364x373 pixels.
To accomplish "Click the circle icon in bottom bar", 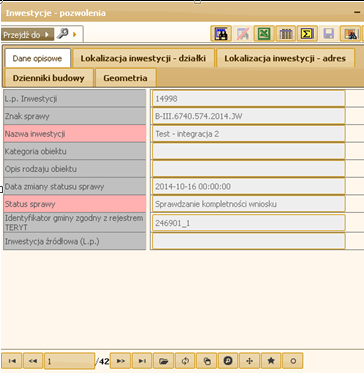I will coord(293,361).
